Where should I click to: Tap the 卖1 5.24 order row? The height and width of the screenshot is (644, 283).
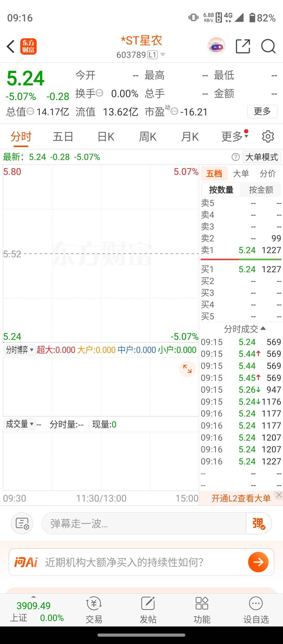click(241, 250)
